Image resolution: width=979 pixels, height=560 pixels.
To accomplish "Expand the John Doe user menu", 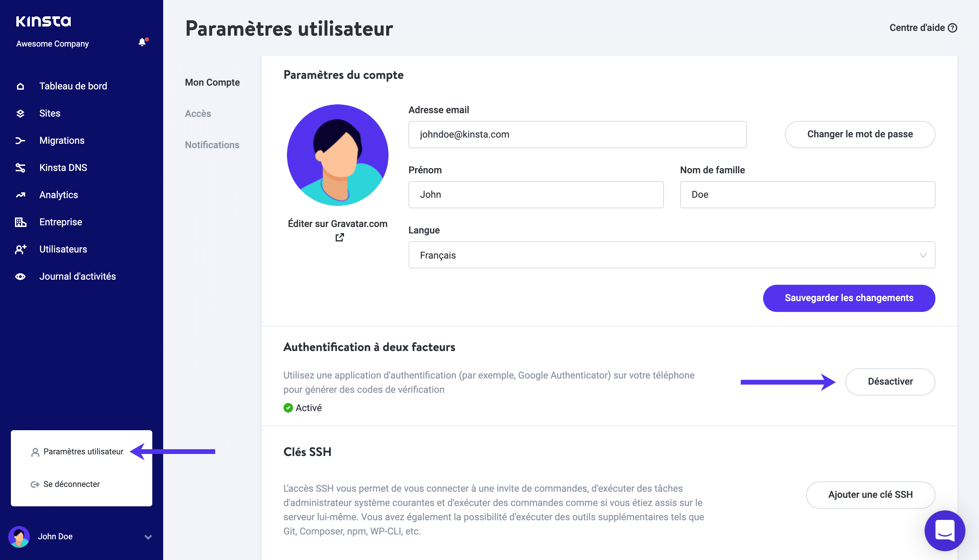I will point(81,536).
